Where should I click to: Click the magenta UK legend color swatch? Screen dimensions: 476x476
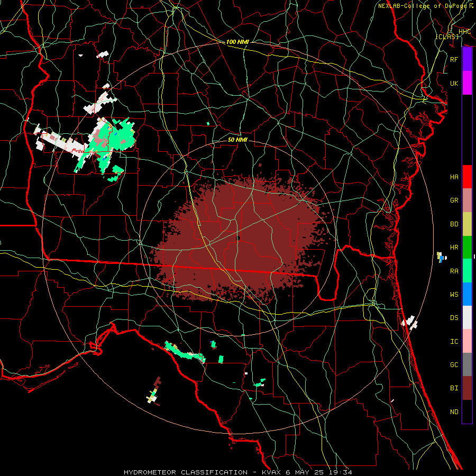tap(467, 83)
